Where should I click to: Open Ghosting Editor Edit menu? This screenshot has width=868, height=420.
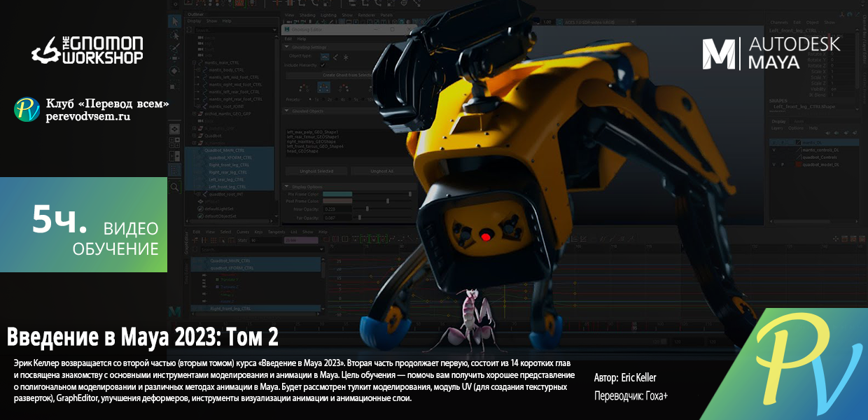pos(288,38)
